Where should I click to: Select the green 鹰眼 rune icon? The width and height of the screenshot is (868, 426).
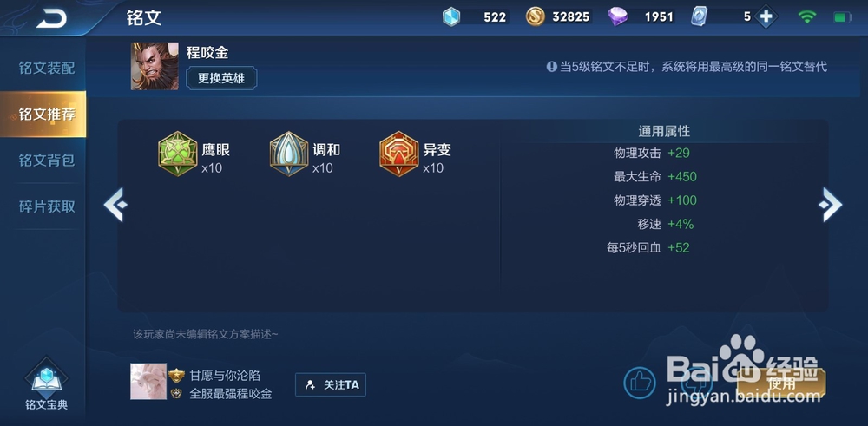click(x=178, y=154)
